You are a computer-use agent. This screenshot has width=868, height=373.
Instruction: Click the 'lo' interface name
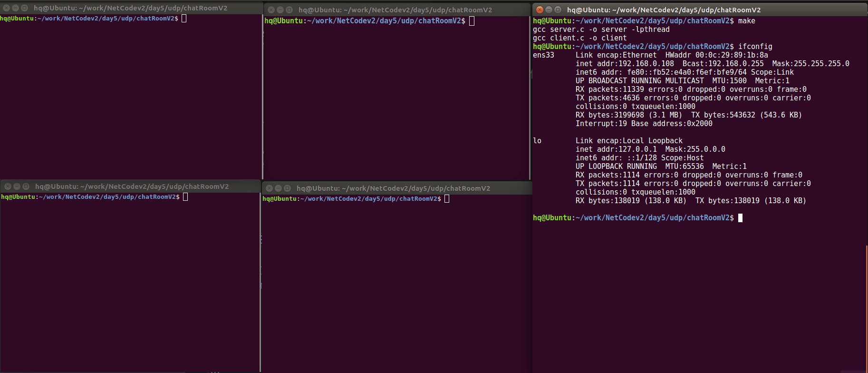(x=537, y=141)
